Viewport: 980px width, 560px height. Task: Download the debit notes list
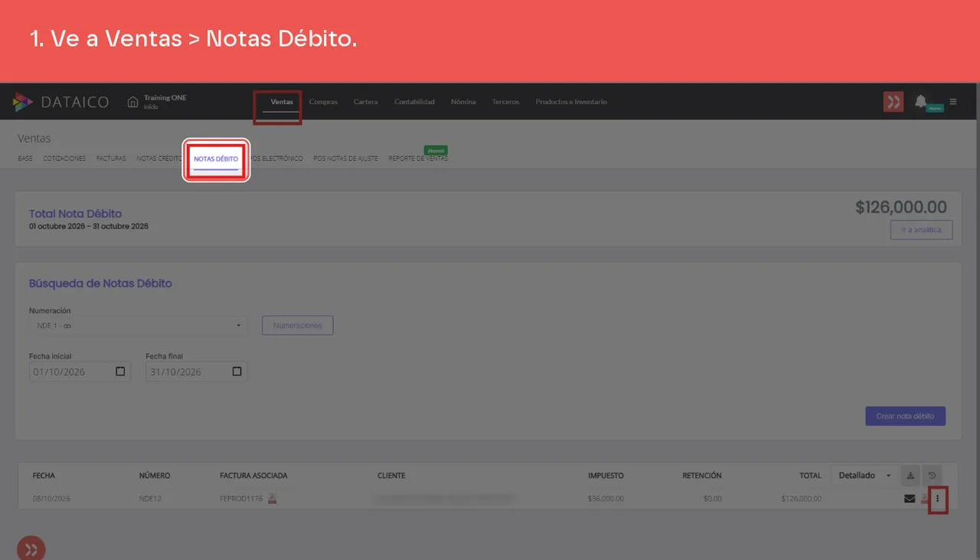click(910, 476)
